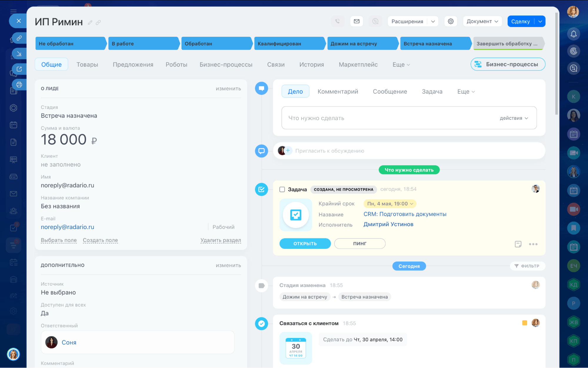Viewport: 588px width, 368px height.
Task: Open История tab
Action: click(x=312, y=64)
